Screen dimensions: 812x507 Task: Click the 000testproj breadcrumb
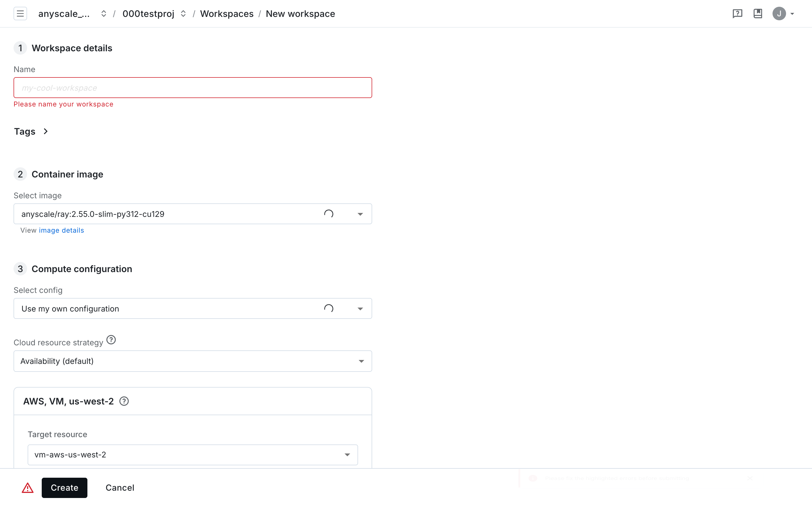148,14
